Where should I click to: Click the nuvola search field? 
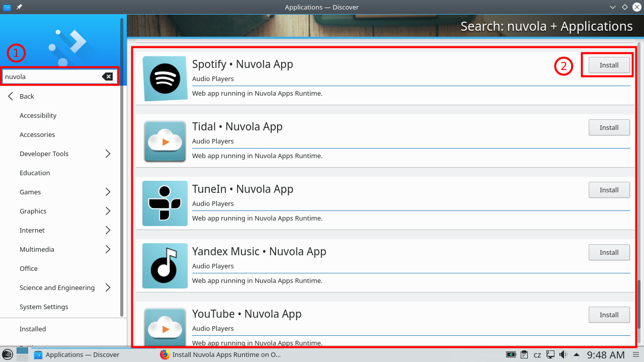pyautogui.click(x=50, y=77)
